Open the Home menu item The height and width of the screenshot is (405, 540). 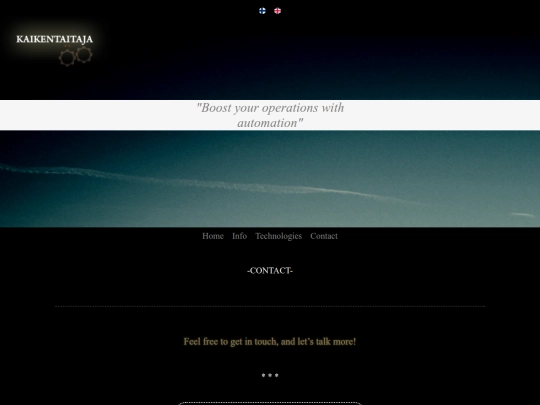[213, 236]
